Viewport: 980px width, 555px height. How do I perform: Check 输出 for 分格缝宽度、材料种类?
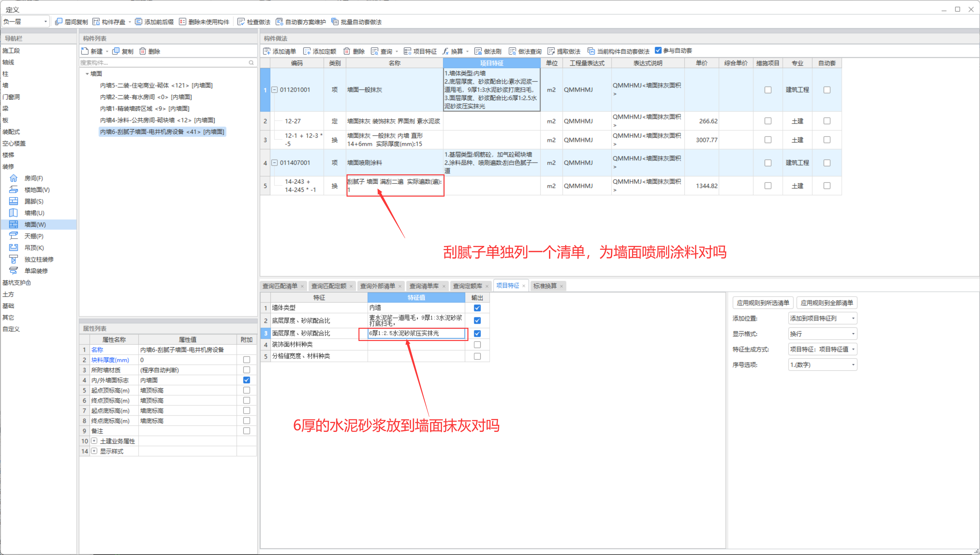(477, 356)
